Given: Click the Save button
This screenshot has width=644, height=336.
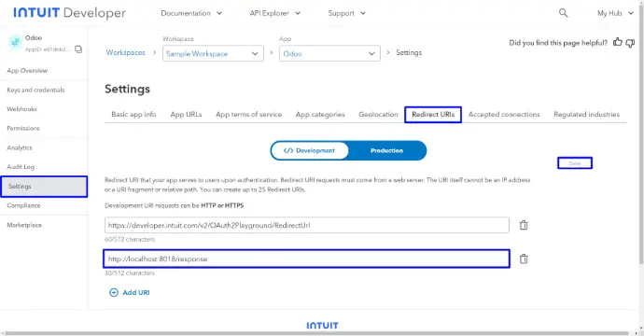Looking at the screenshot, I should (x=575, y=163).
